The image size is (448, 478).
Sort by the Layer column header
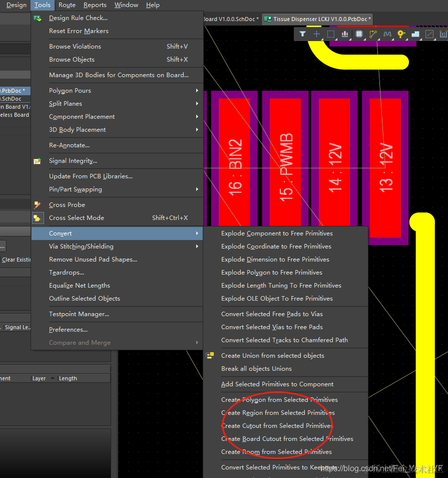pyautogui.click(x=43, y=378)
